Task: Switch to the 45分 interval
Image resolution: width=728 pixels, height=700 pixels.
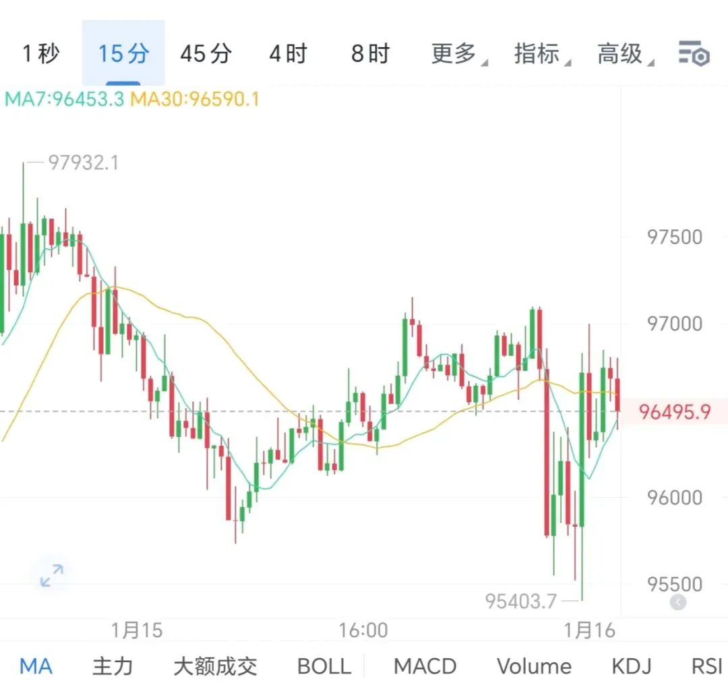Action: (x=206, y=53)
